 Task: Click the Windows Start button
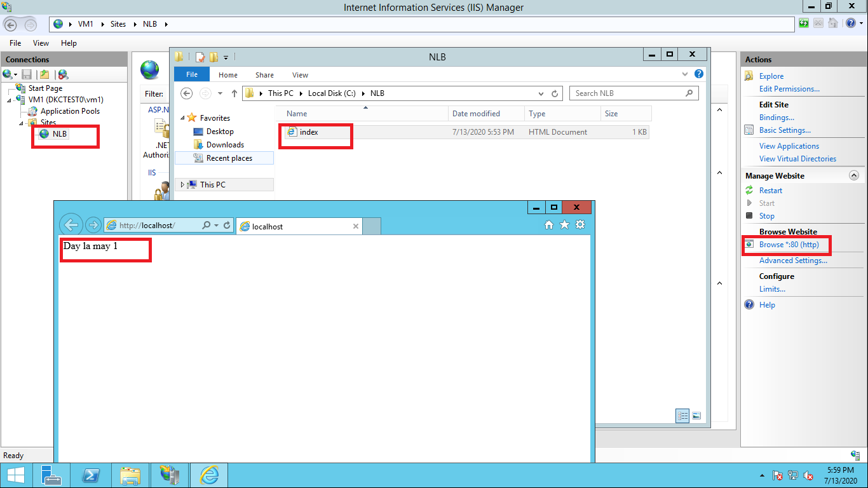[15, 475]
